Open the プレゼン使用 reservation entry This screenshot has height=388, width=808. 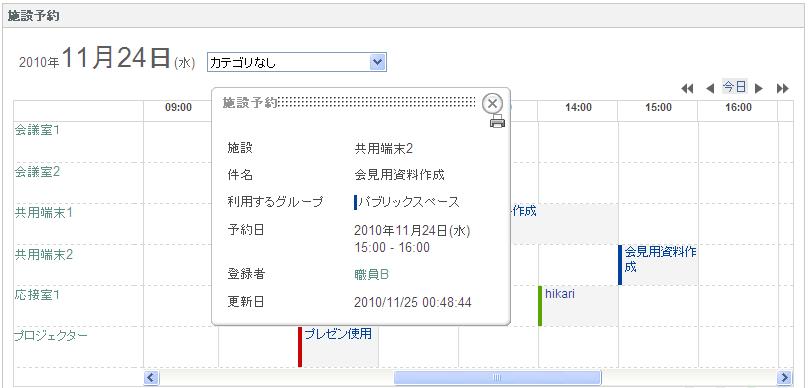338,334
